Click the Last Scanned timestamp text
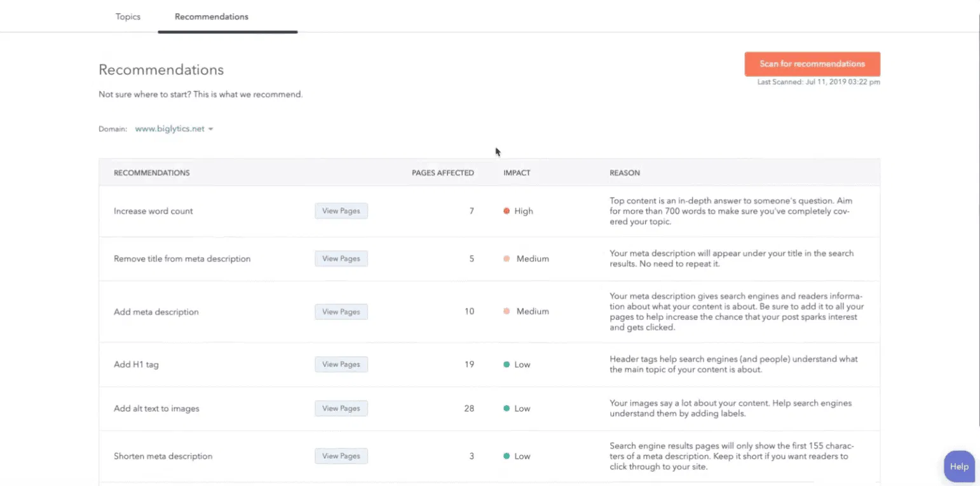This screenshot has height=486, width=980. [x=819, y=82]
